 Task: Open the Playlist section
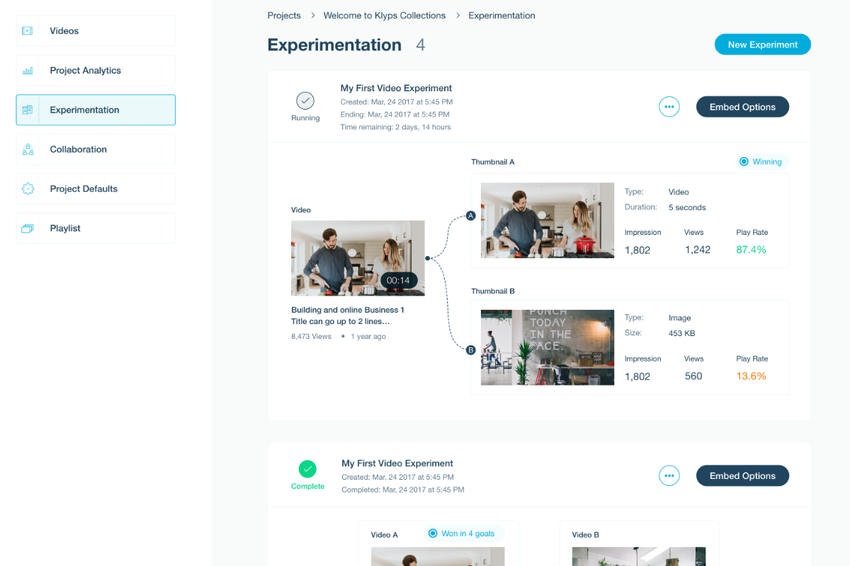point(96,228)
